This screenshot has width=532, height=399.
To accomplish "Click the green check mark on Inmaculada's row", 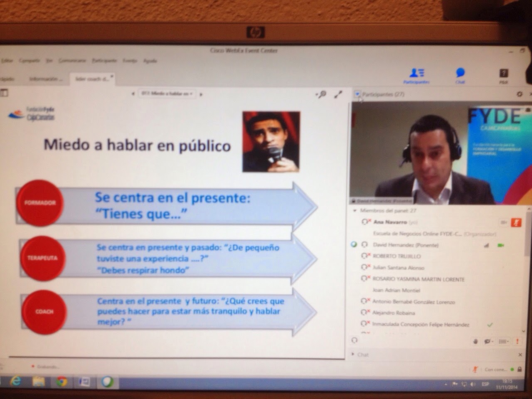I will coord(490,324).
